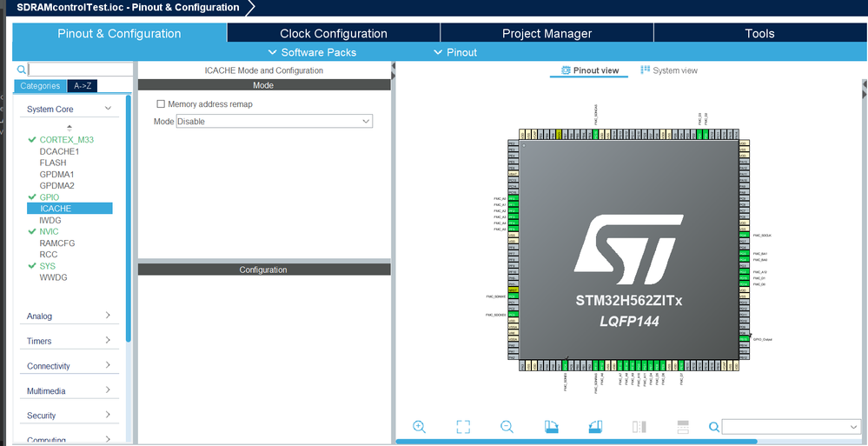Zoom in on the chip pinout
The image size is (868, 446).
tap(419, 427)
